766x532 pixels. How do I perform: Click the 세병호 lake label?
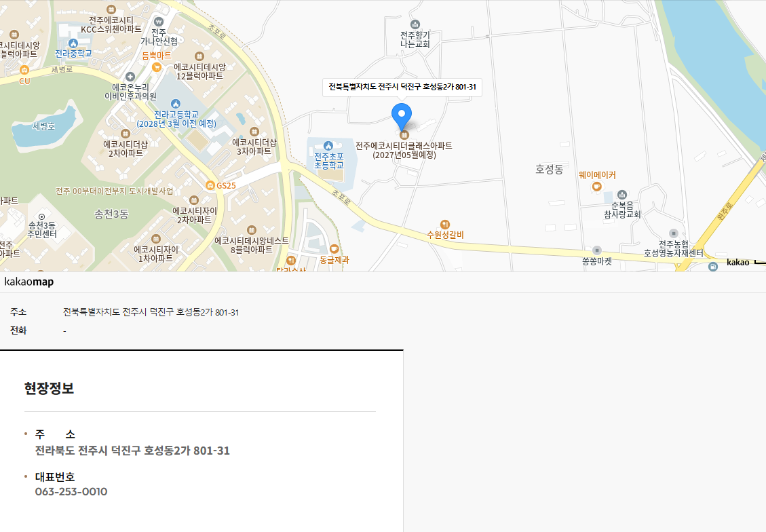coord(44,126)
